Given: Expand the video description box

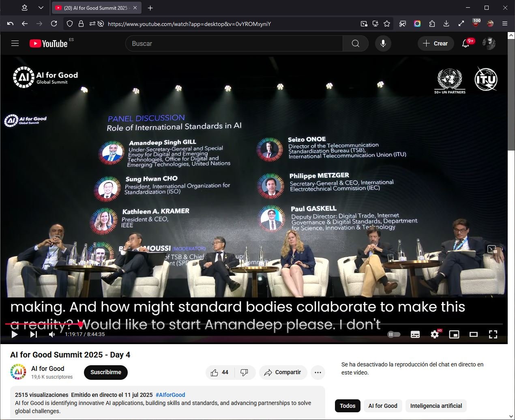Looking at the screenshot, I should tap(167, 403).
